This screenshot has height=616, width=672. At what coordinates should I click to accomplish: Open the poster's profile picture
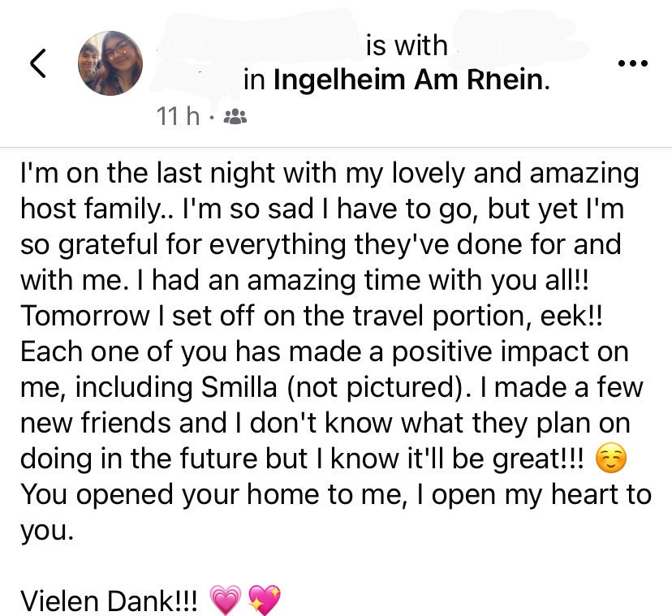110,63
